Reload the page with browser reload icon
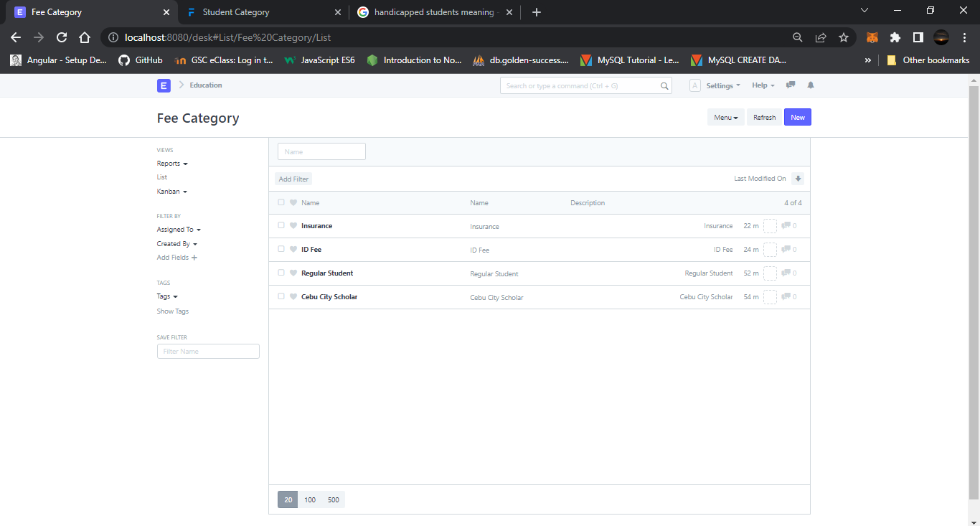 pos(62,37)
